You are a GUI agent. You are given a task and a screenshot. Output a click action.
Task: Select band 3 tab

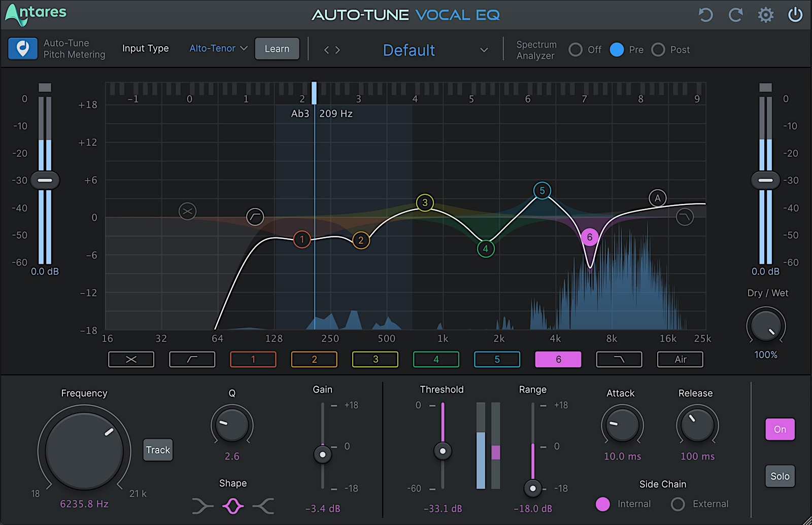click(375, 359)
